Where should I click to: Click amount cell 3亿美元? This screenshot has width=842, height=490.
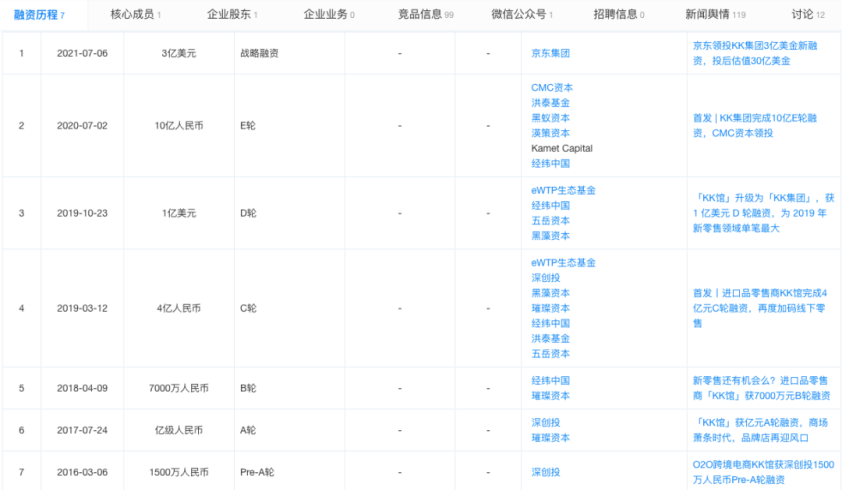pos(179,53)
